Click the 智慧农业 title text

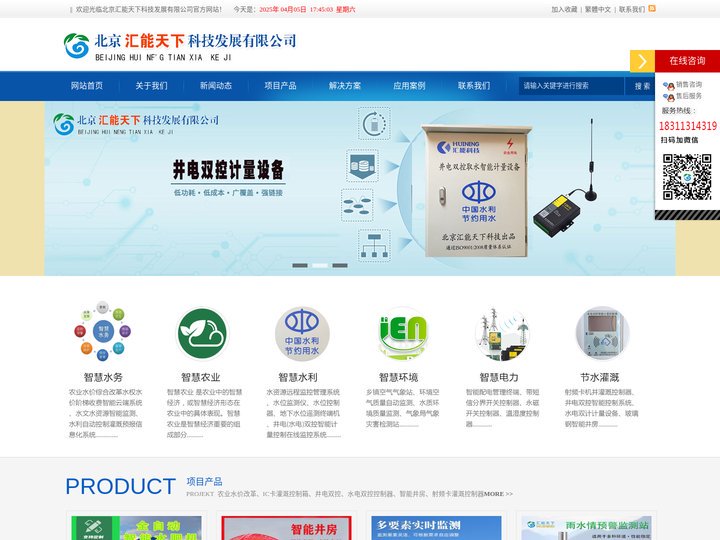[x=201, y=377]
